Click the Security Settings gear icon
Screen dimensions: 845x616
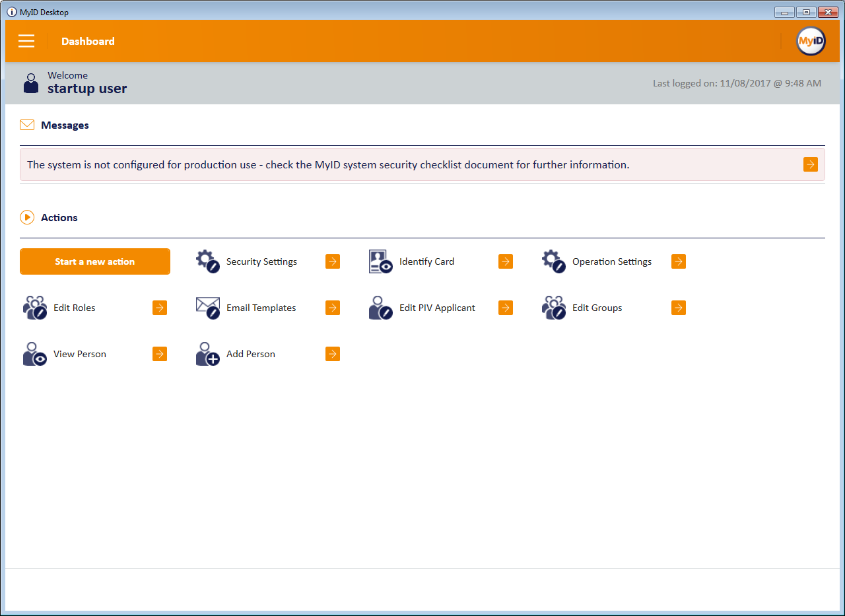(x=207, y=261)
